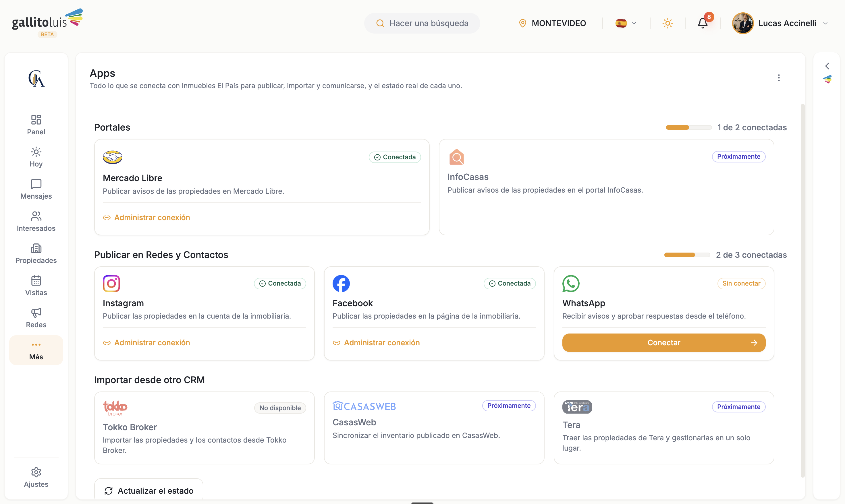Click Portales progress bar 1 de 2

click(689, 127)
